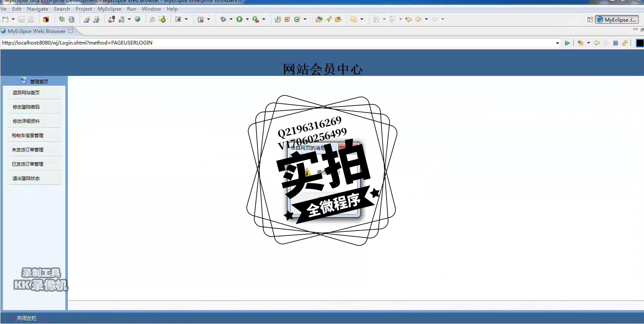
Task: Click the Open Perspective icon
Action: tap(590, 20)
